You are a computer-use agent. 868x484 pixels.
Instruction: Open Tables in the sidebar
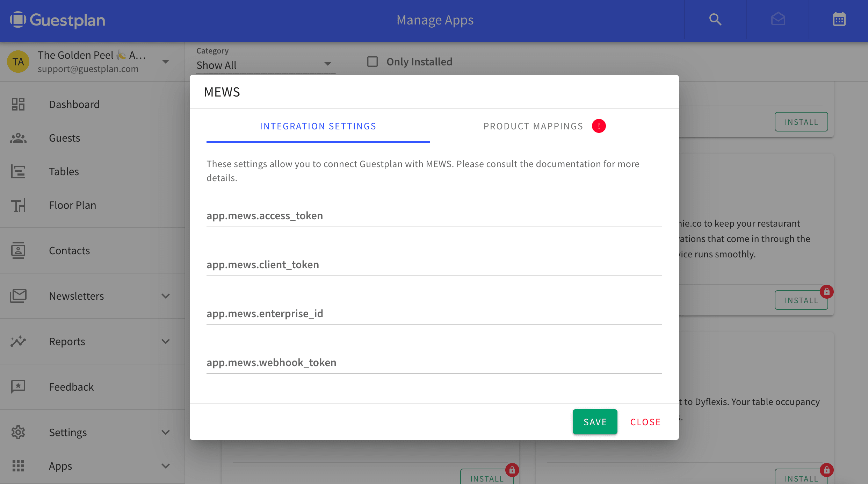tap(92, 171)
